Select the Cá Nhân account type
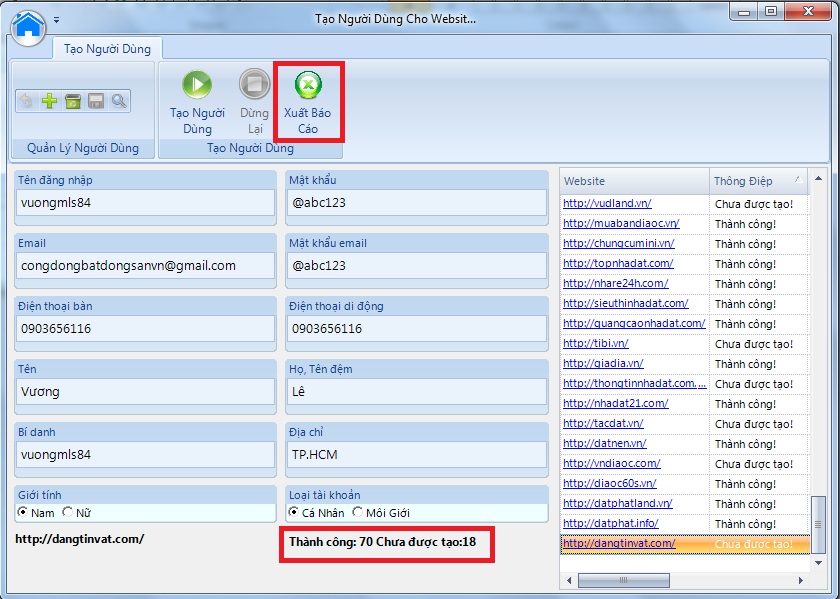The image size is (840, 599). 294,513
